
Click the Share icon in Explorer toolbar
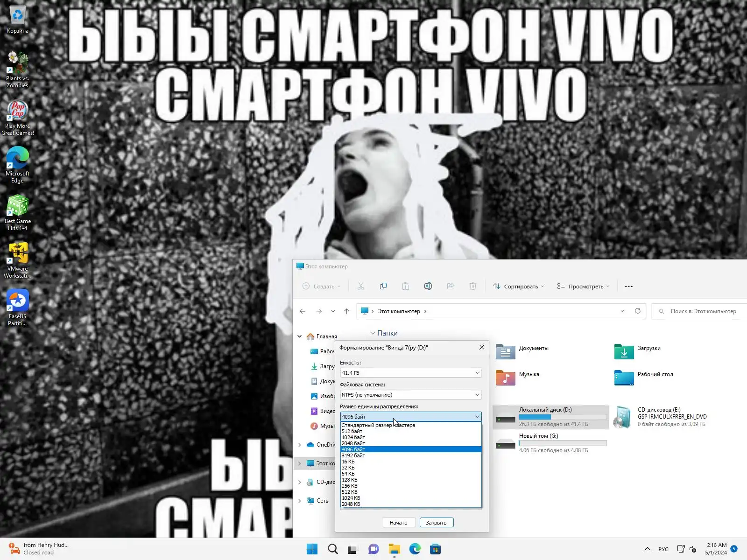[x=451, y=286]
